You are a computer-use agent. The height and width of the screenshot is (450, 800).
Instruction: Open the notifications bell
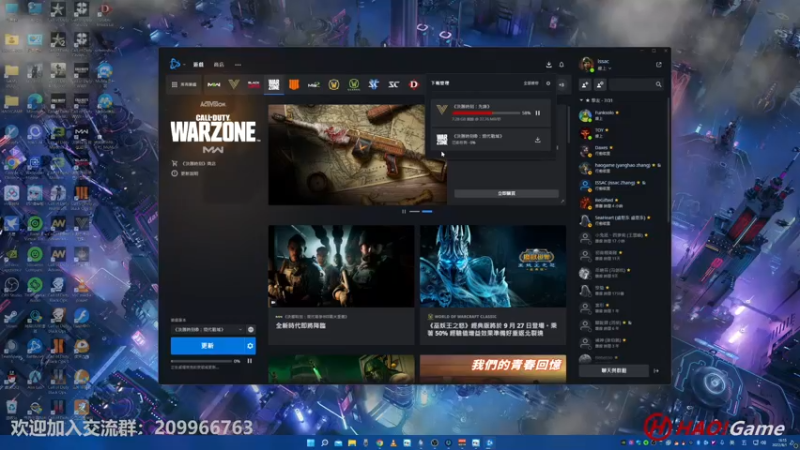point(561,65)
